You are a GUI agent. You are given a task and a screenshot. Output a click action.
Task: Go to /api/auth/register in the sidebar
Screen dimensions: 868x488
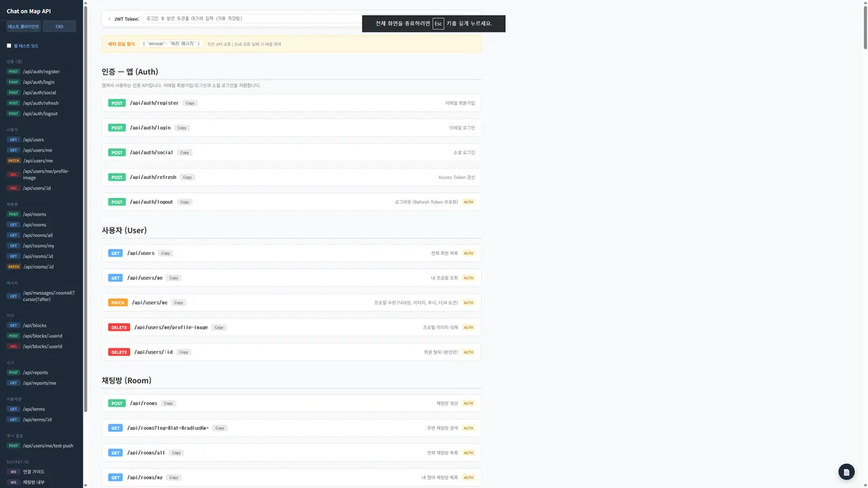click(41, 71)
